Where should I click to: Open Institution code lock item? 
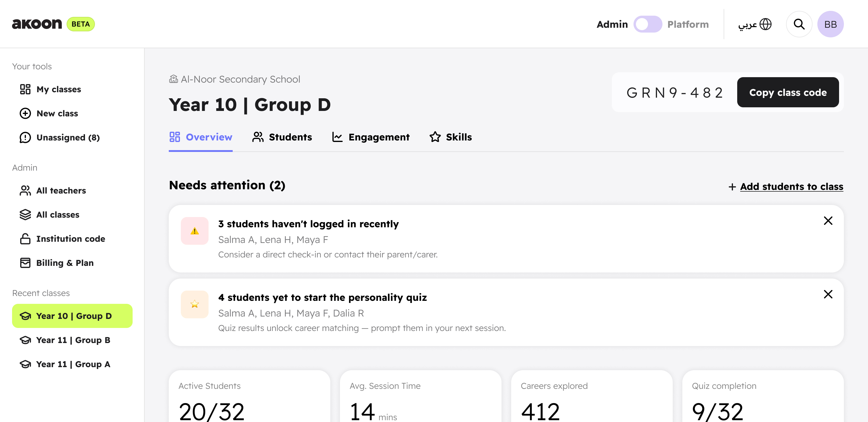62,239
